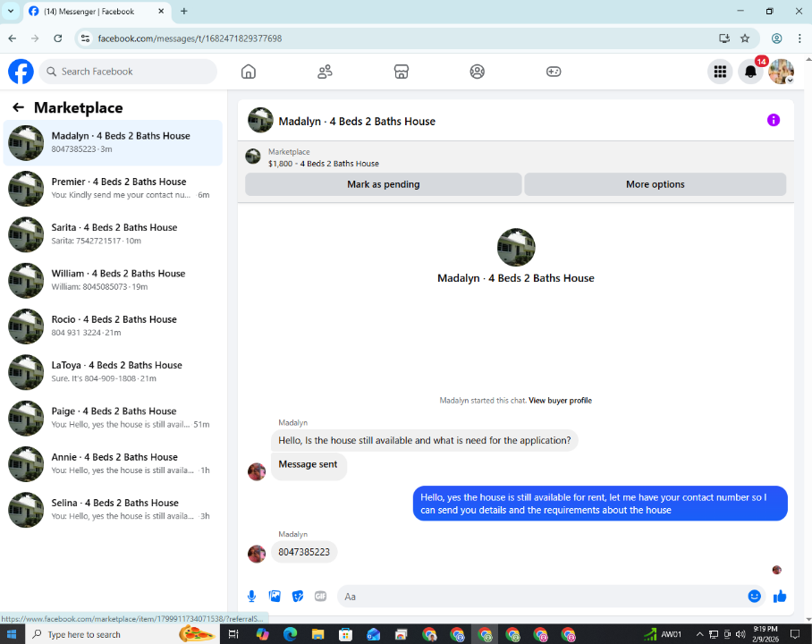The image size is (812, 644).
Task: Open the account profile picture menu
Action: (781, 72)
